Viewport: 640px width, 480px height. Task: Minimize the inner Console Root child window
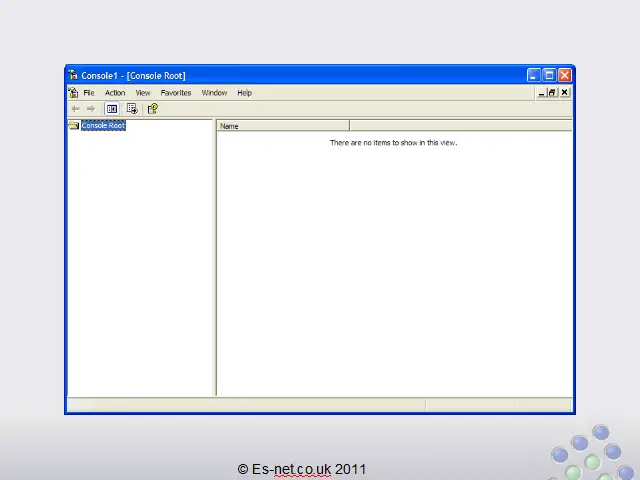click(x=541, y=93)
